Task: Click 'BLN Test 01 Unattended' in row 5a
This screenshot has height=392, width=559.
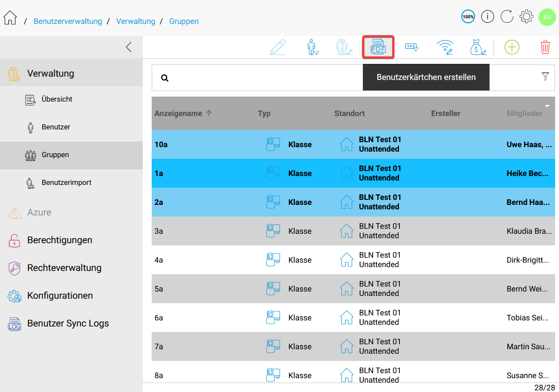Action: point(380,289)
